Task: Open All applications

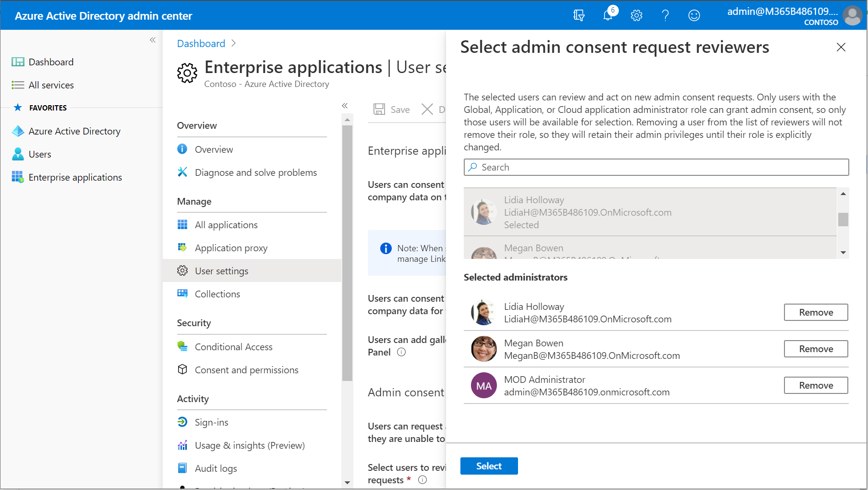Action: (x=226, y=225)
